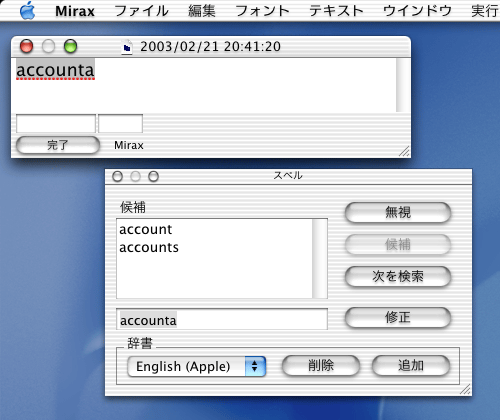
Task: Close the document window with the red button
Action: click(x=27, y=46)
